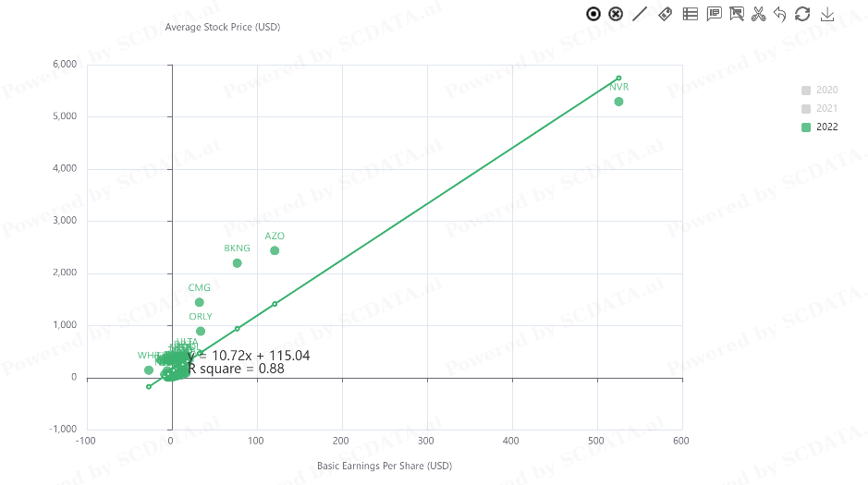Click the speech bubble tooltip icon
Viewport: 868px width, 485px height.
pyautogui.click(x=715, y=14)
